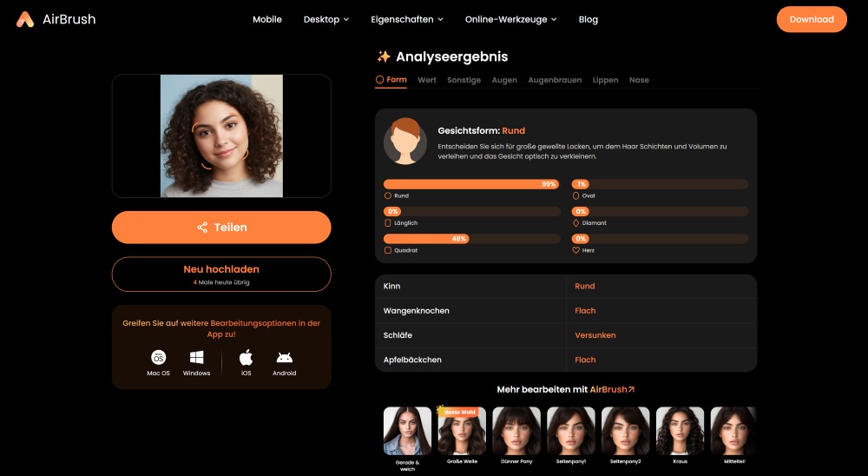Image resolution: width=868 pixels, height=476 pixels.
Task: Click the Flach value for Wangenknochen
Action: (585, 311)
